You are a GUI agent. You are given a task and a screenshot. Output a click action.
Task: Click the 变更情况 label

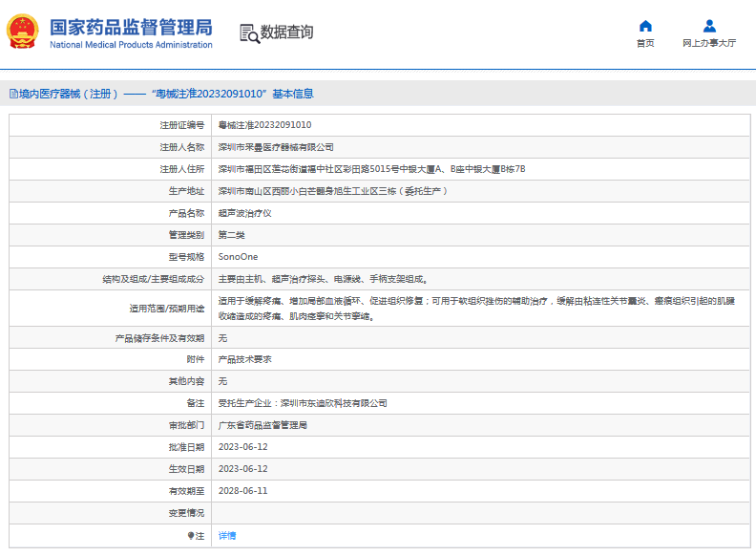(x=186, y=513)
